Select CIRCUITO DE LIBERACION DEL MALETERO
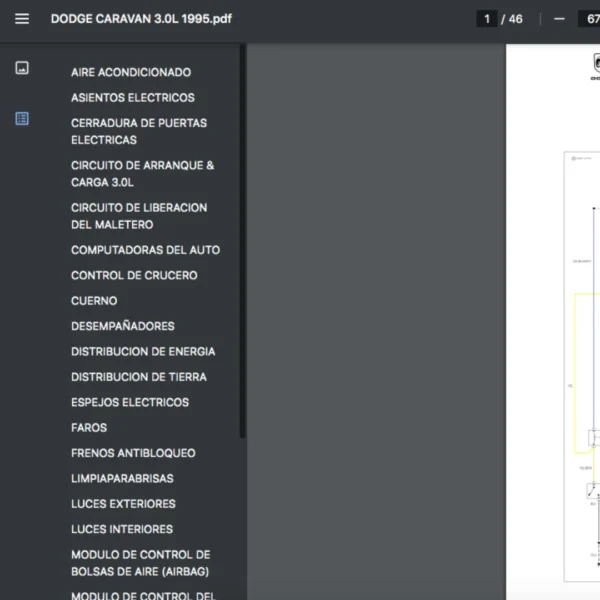600x600 pixels. 138,216
